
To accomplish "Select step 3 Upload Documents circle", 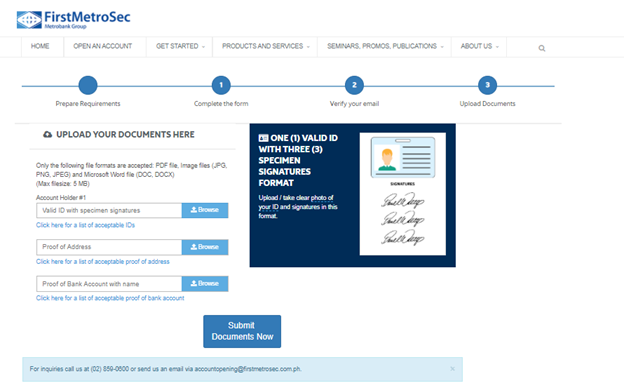I will (488, 85).
